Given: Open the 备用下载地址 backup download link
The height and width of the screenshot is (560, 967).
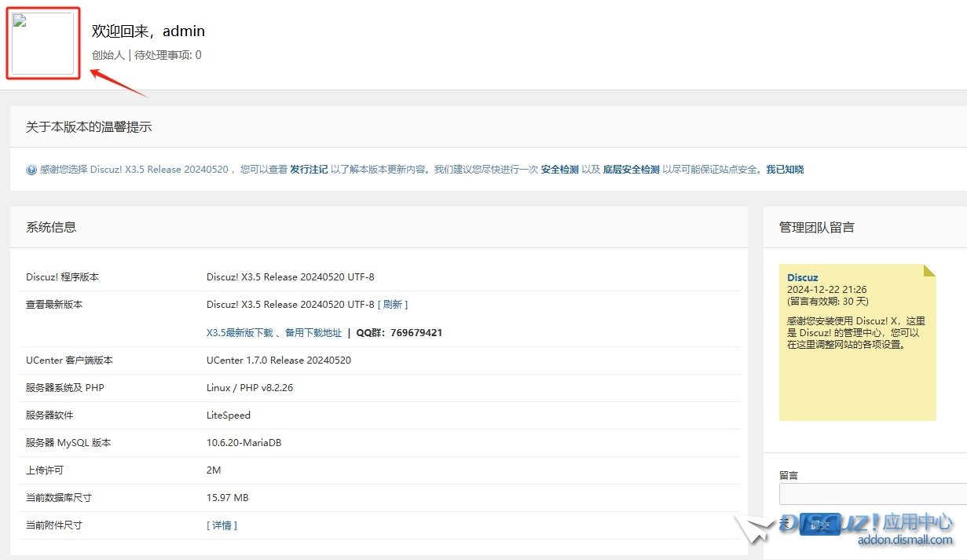Looking at the screenshot, I should tap(313, 333).
